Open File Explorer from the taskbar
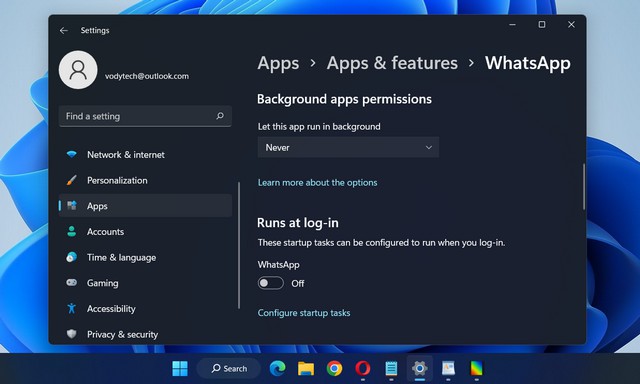The height and width of the screenshot is (384, 640). [306, 368]
